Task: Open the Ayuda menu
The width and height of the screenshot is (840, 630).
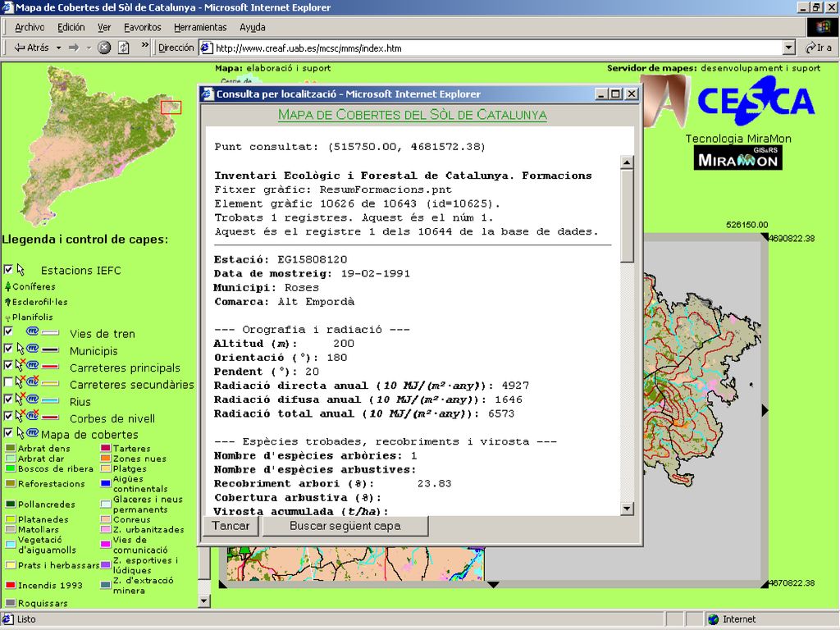Action: [253, 27]
